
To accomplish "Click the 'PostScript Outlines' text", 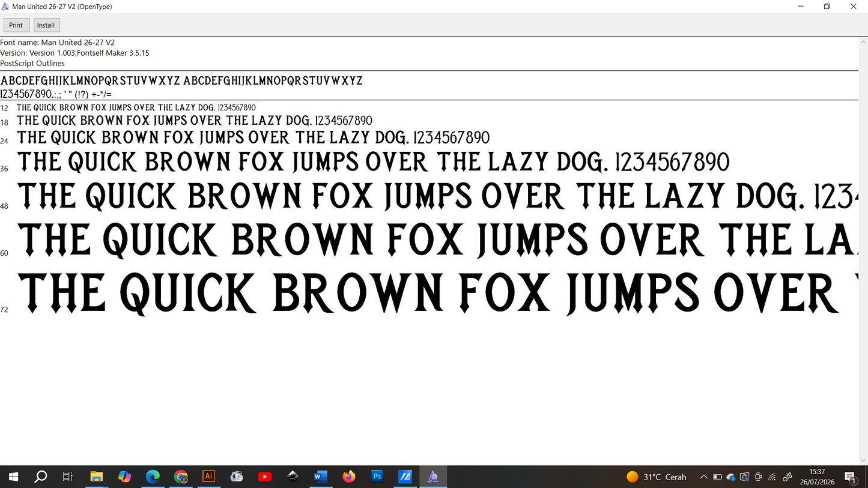I will click(x=32, y=63).
